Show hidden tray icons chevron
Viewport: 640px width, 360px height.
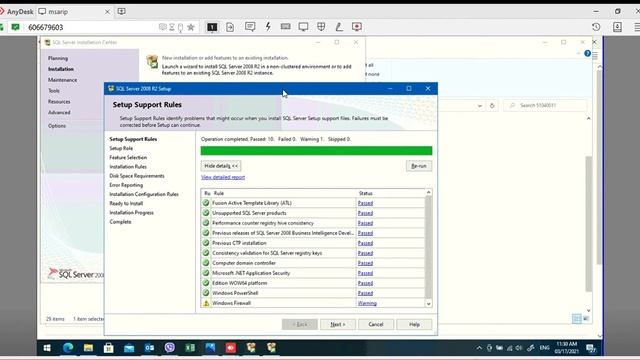click(479, 348)
